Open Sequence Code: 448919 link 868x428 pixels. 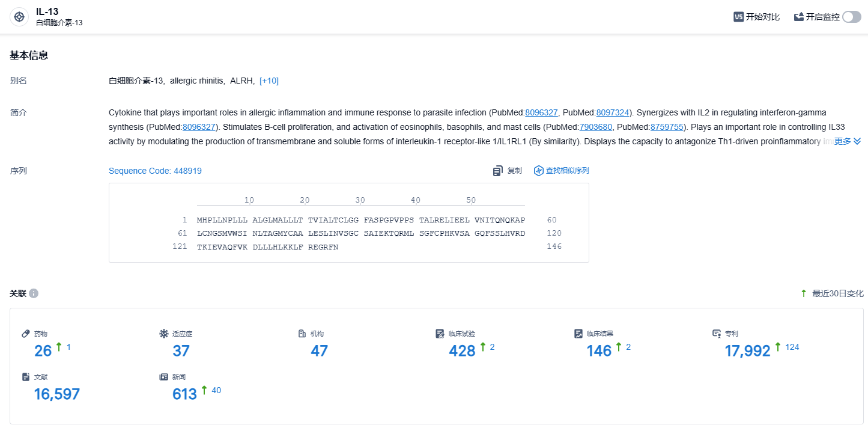tap(155, 171)
